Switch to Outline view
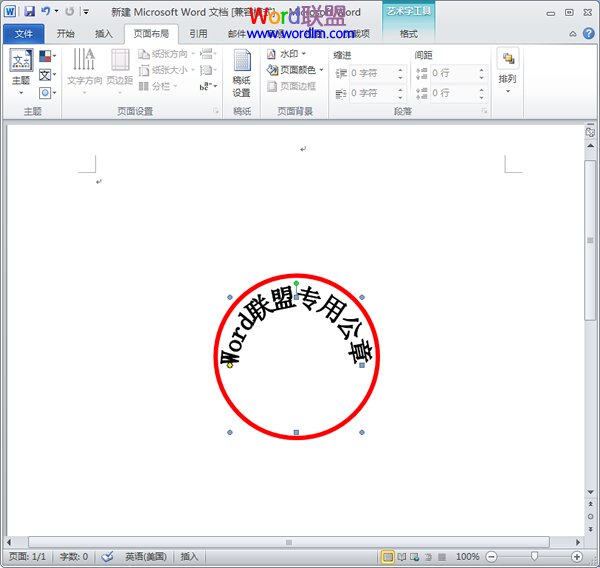This screenshot has height=568, width=600. [429, 557]
